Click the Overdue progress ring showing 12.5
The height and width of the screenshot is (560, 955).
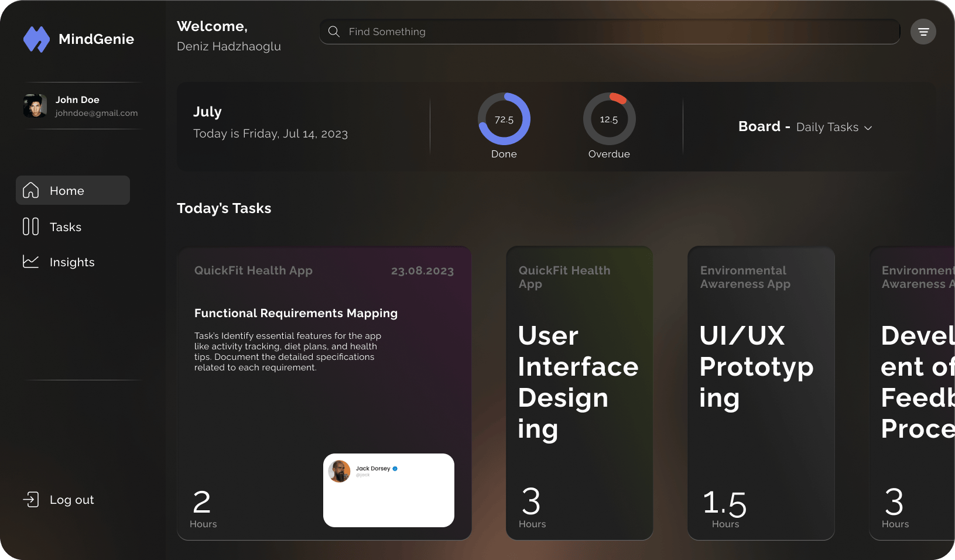pos(609,119)
